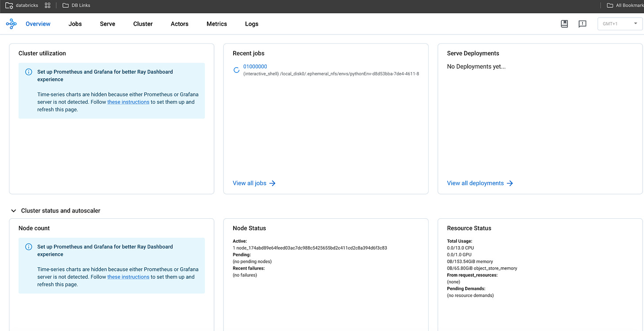Select the Actors tab

(x=180, y=24)
